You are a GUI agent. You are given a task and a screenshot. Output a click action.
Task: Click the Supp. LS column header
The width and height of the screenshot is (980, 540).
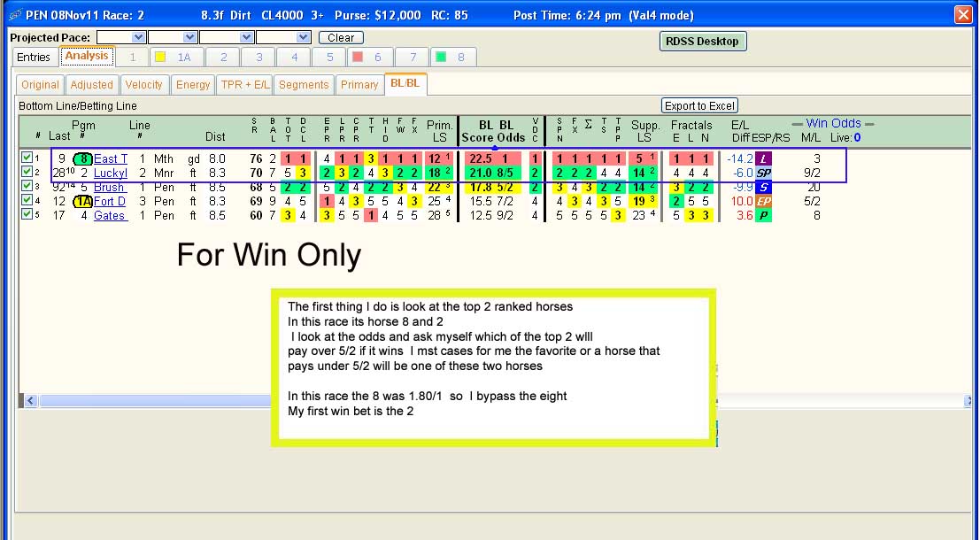click(645, 131)
